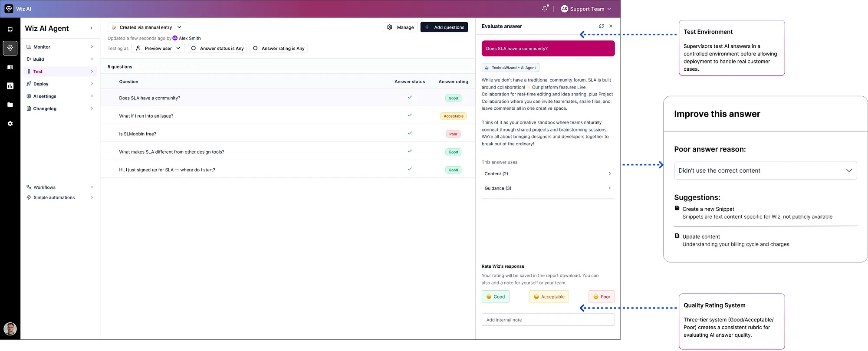Rate the response as Acceptable
The height and width of the screenshot is (351, 868).
[x=549, y=297]
